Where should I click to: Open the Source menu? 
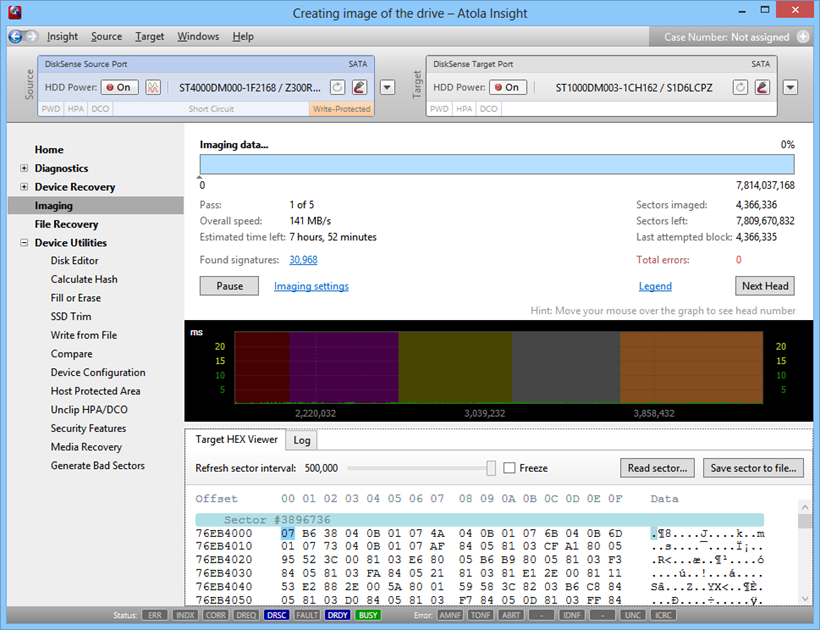point(106,37)
